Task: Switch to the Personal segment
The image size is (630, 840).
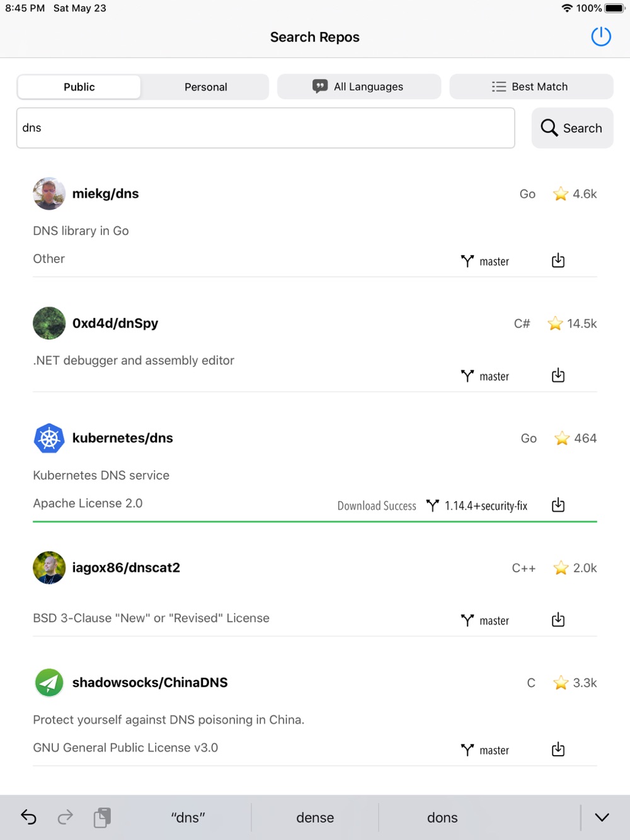Action: pyautogui.click(x=205, y=87)
